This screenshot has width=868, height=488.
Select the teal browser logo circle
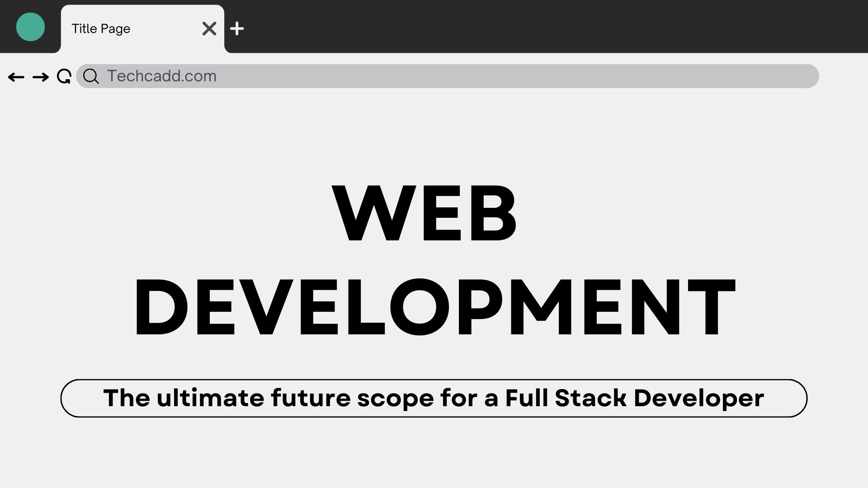point(30,27)
